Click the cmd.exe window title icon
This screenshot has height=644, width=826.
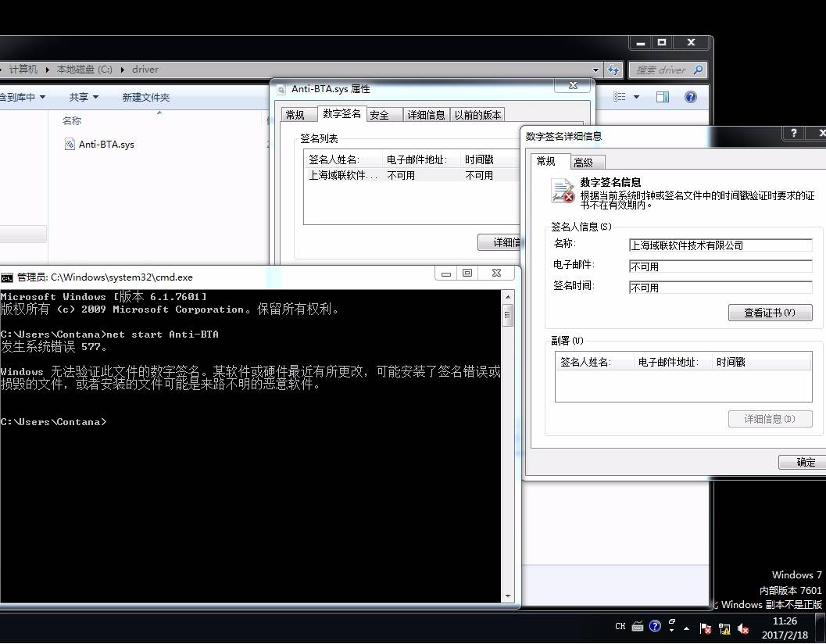coord(6,277)
